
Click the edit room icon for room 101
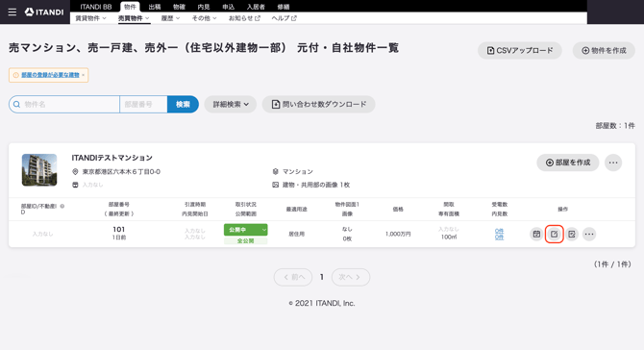coord(554,234)
